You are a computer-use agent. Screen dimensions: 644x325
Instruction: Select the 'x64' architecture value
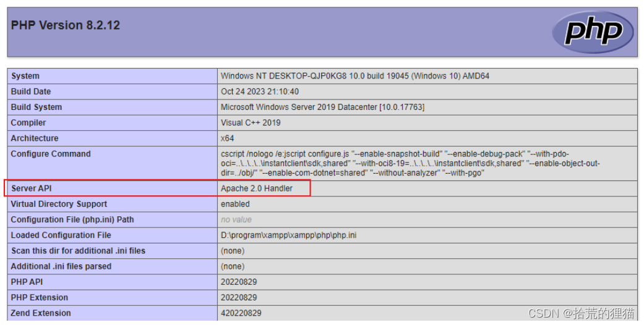(227, 138)
